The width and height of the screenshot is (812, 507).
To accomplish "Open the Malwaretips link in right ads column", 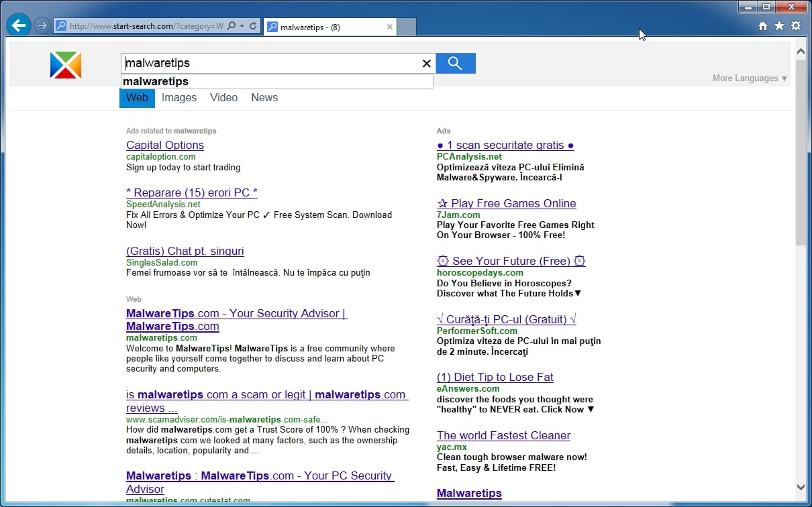I will (x=469, y=493).
